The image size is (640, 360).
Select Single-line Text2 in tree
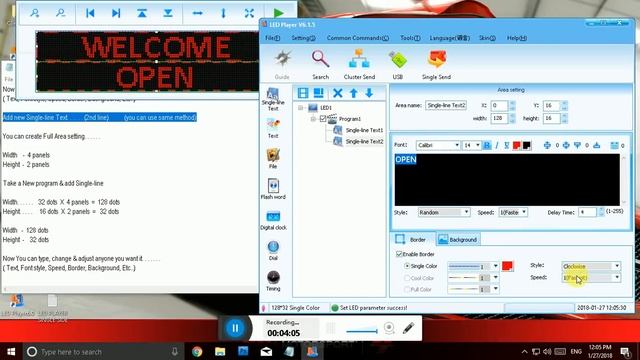pos(364,142)
